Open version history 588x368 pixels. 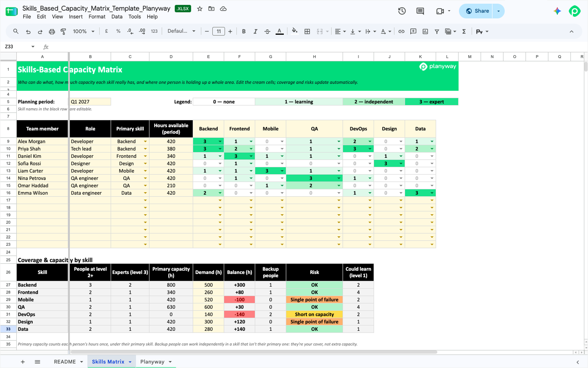coord(402,11)
